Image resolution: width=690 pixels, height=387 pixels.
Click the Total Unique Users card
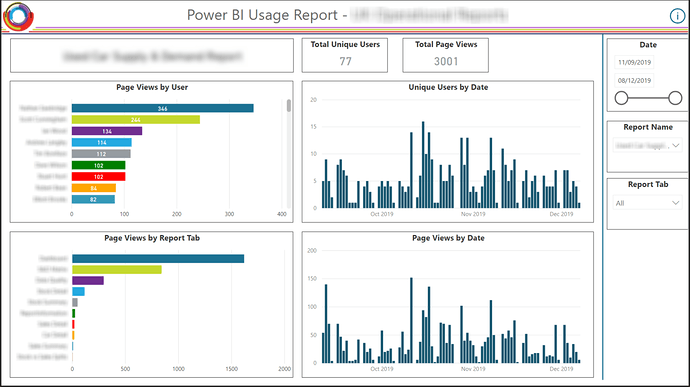click(x=345, y=55)
